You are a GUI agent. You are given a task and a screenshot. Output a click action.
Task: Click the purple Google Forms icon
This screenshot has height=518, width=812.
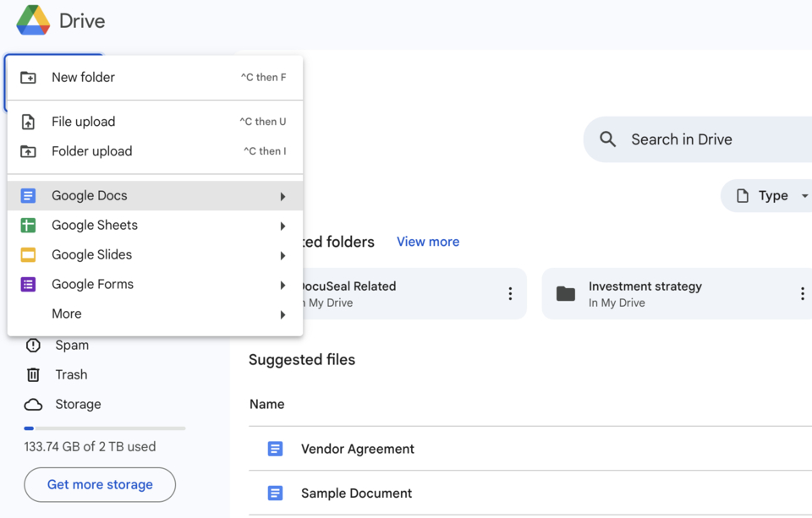(28, 284)
